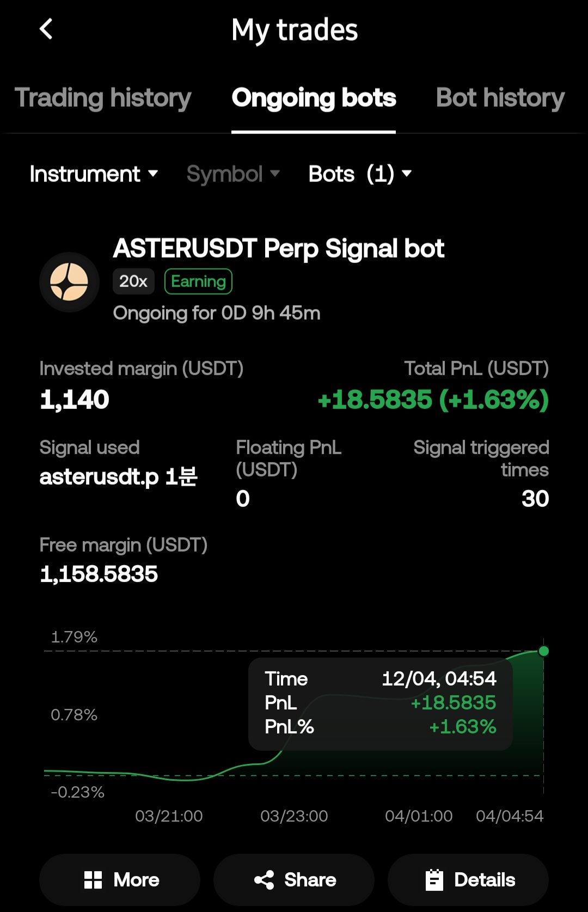
Task: Tap the Signal triggered times count
Action: click(535, 499)
